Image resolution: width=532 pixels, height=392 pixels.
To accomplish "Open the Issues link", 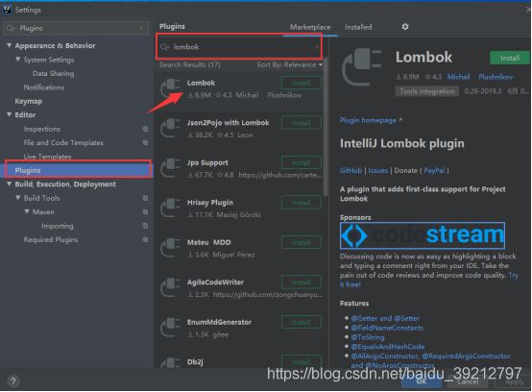I will click(x=378, y=170).
